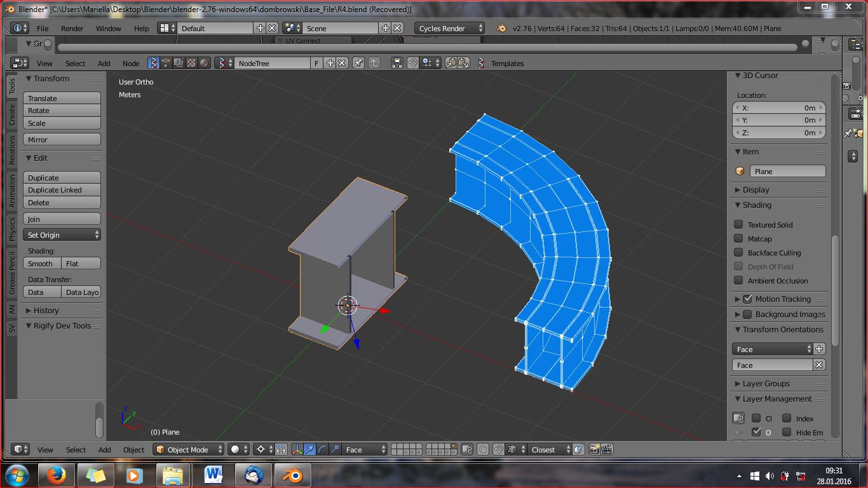Click the go to parent node tree icon
Viewport: 868px width, 488px height.
[374, 63]
